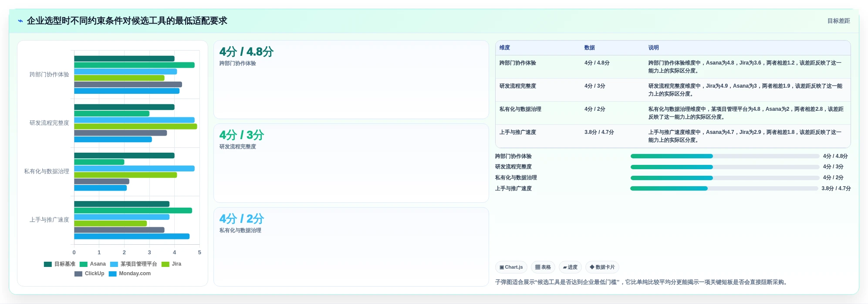
Task: Toggle the Monday.com legend entry
Action: [130, 274]
